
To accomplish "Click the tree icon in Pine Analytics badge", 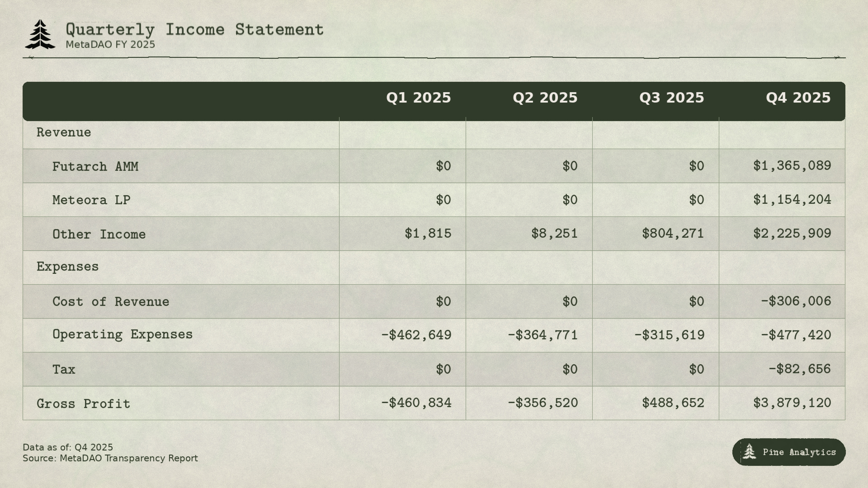I will point(749,451).
